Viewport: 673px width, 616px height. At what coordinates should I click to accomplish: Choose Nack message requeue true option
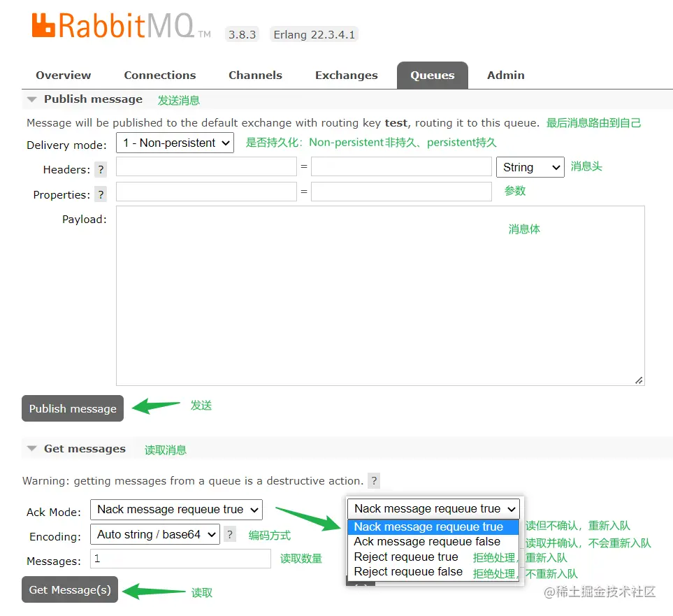433,527
